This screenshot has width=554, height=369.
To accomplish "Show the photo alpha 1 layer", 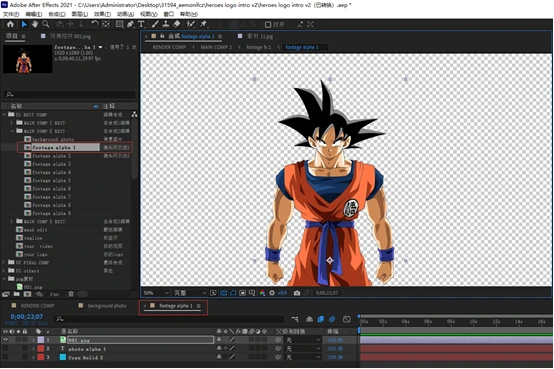I will pos(5,348).
